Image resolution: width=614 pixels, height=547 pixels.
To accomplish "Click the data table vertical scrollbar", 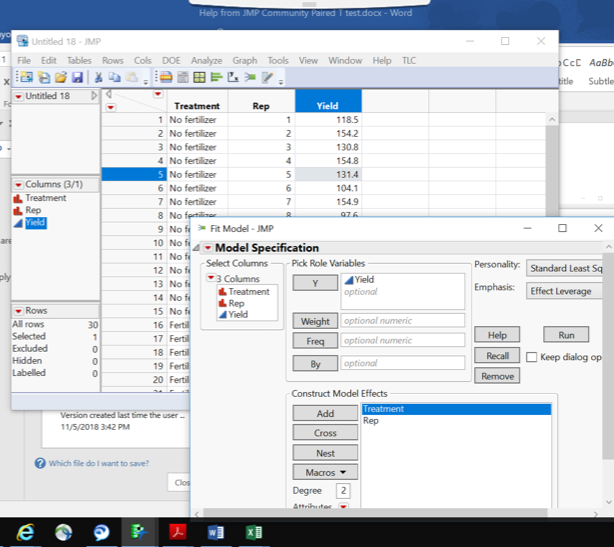I will (552, 164).
